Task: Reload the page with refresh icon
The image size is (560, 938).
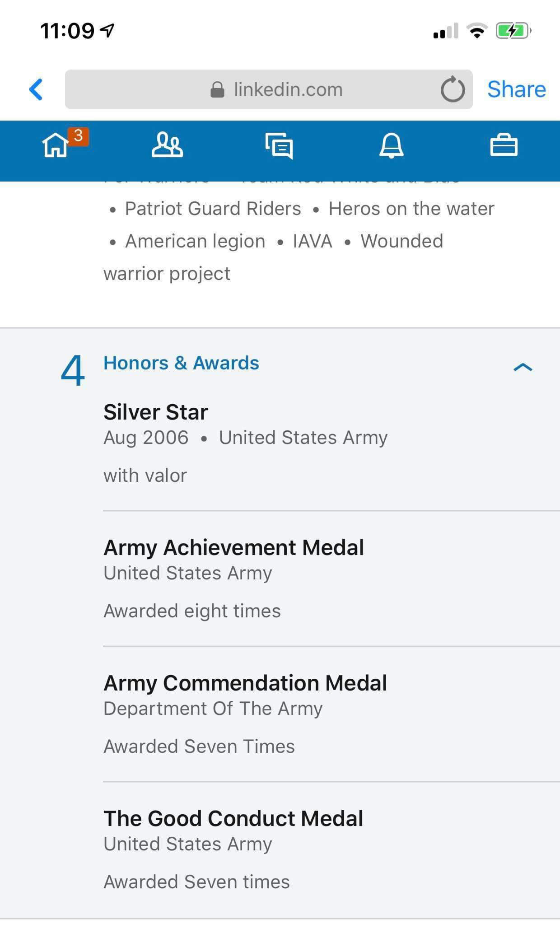Action: [x=453, y=89]
